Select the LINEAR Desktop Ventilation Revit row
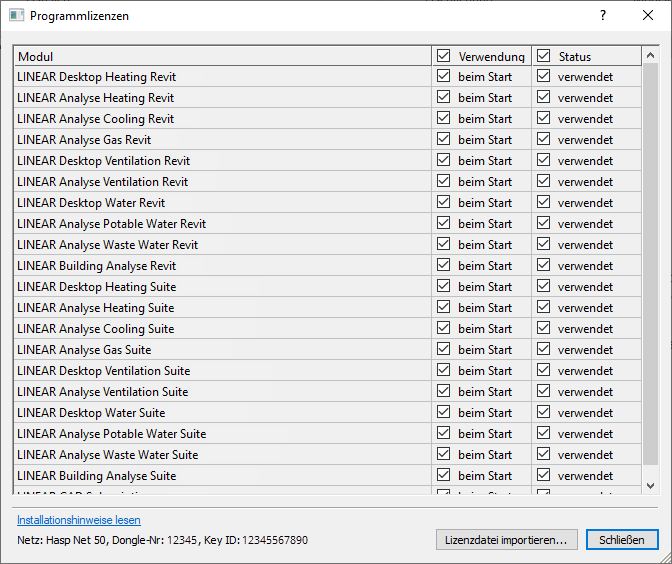Screen dimensions: 672x564 (x=328, y=161)
